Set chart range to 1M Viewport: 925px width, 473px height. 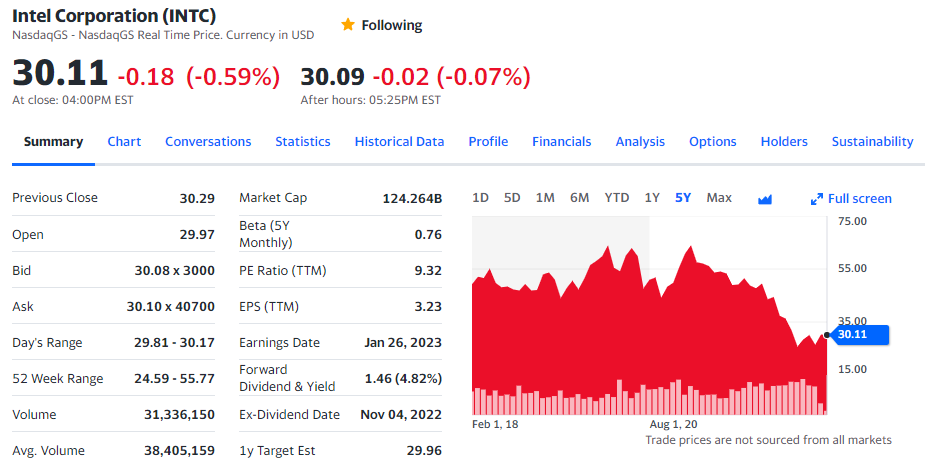pos(545,198)
